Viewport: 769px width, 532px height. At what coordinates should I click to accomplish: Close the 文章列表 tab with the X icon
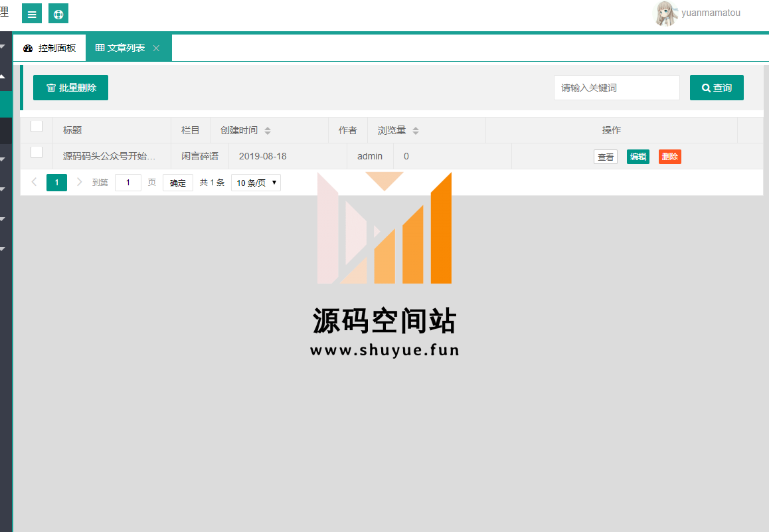click(156, 48)
